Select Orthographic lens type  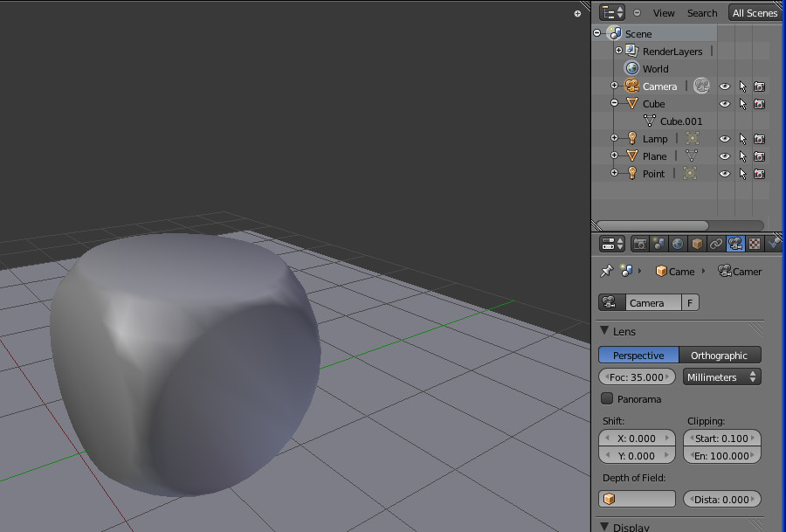click(x=720, y=355)
